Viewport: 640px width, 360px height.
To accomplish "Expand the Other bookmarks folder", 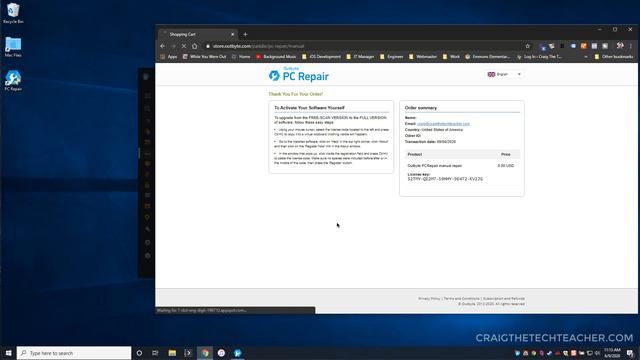I will (613, 57).
